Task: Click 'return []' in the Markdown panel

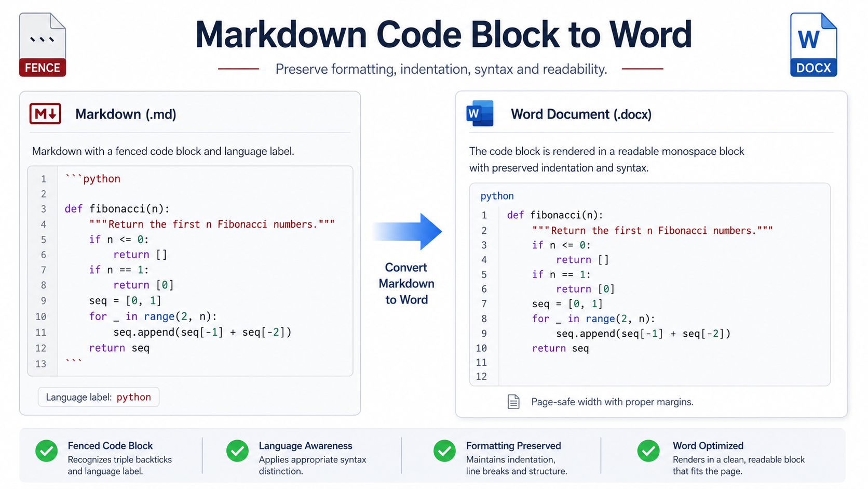Action: pyautogui.click(x=140, y=255)
